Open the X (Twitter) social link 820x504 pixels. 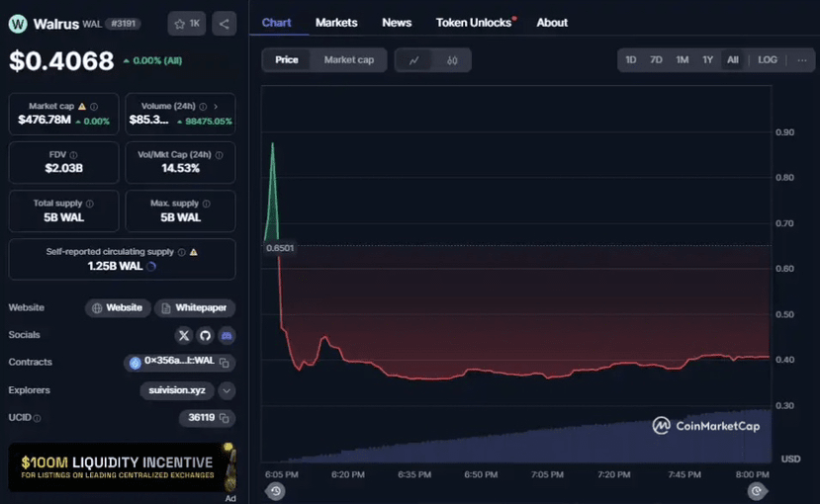[x=183, y=335]
